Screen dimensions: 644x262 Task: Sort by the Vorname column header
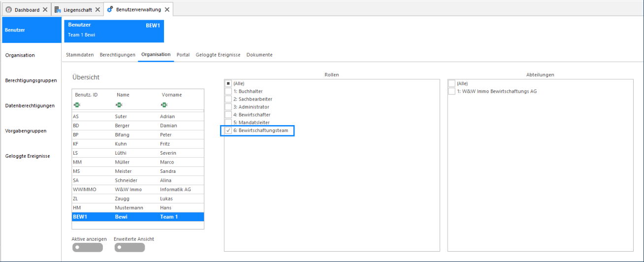pos(172,95)
